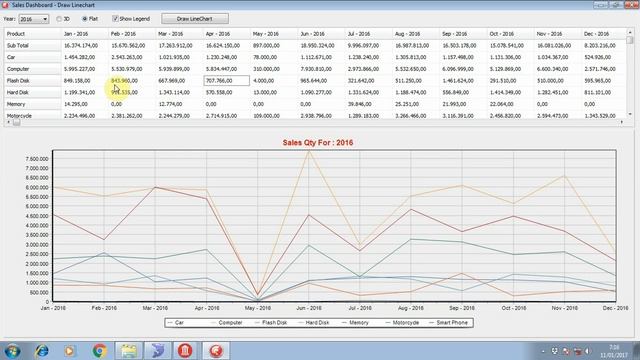Click the Memory legend entry

click(355, 322)
